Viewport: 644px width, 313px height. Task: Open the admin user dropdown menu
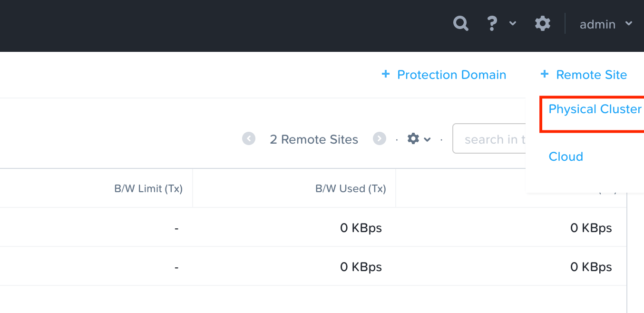(x=605, y=24)
